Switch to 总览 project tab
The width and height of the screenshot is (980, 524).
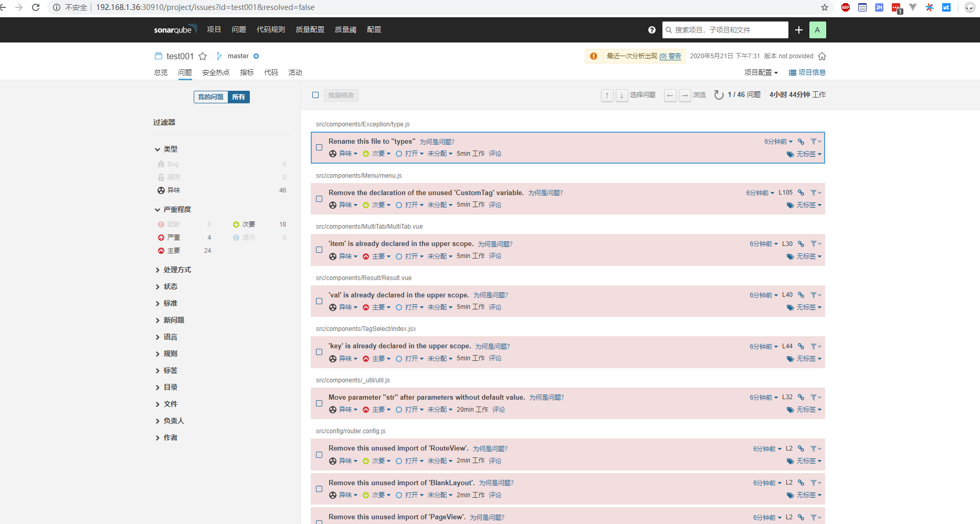click(x=161, y=72)
